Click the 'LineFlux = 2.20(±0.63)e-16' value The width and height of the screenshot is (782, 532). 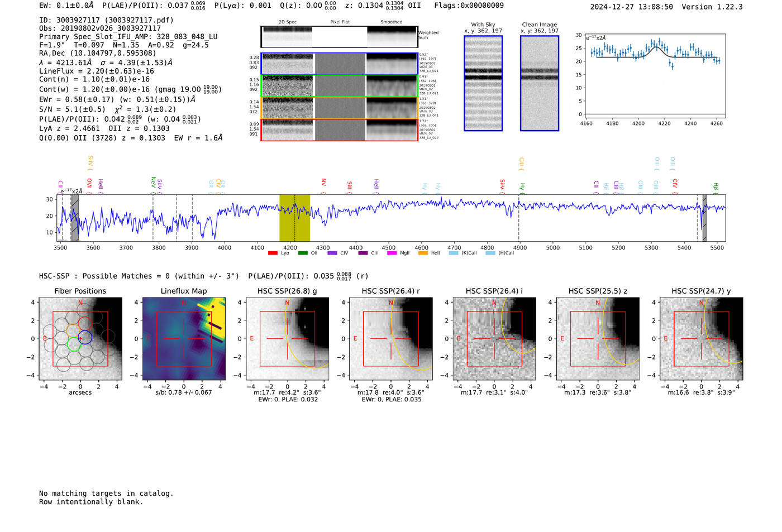(97, 71)
